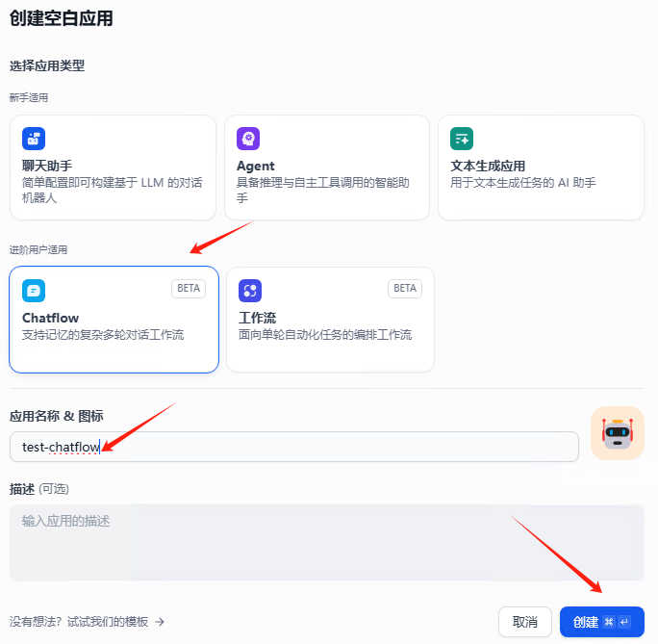Open the robot app icon picker
This screenshot has height=644, width=658.
pyautogui.click(x=617, y=433)
